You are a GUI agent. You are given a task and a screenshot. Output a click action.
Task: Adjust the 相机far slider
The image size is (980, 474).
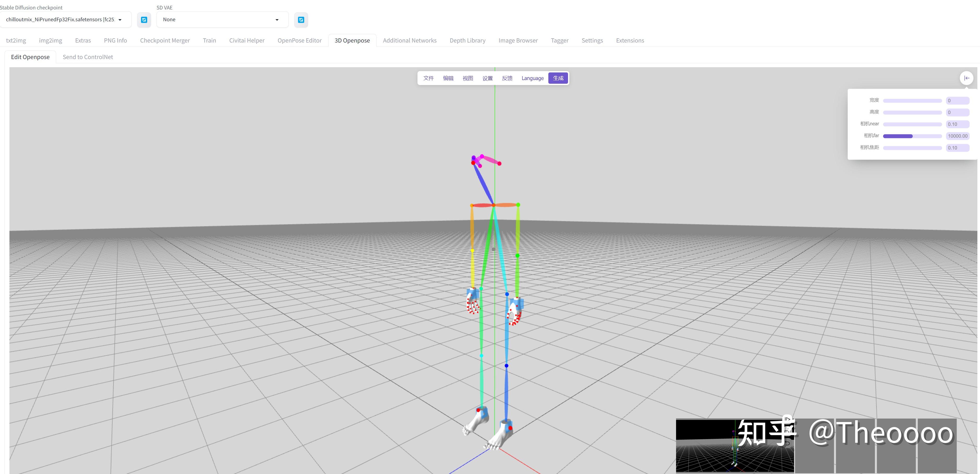pos(912,136)
